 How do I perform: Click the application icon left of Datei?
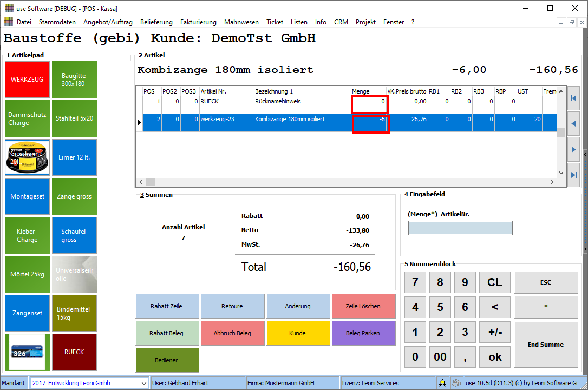point(9,22)
